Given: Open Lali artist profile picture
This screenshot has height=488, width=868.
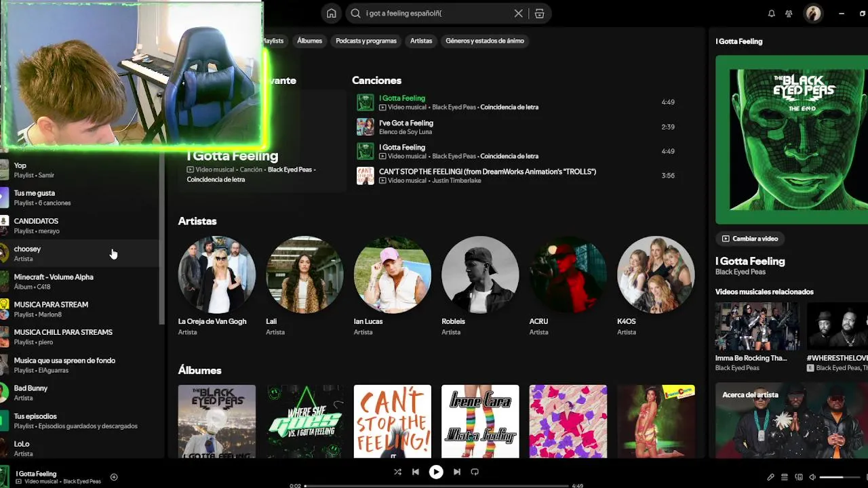Looking at the screenshot, I should [x=304, y=274].
